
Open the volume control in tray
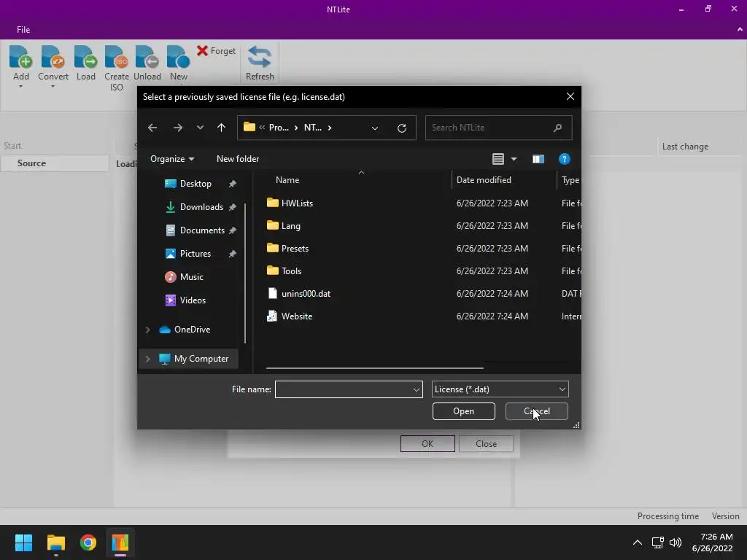675,542
